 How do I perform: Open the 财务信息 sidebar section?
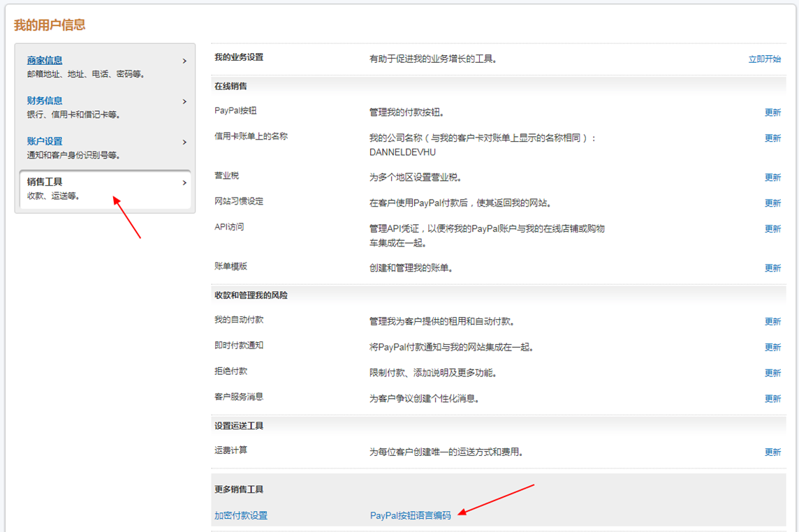pyautogui.click(x=45, y=101)
